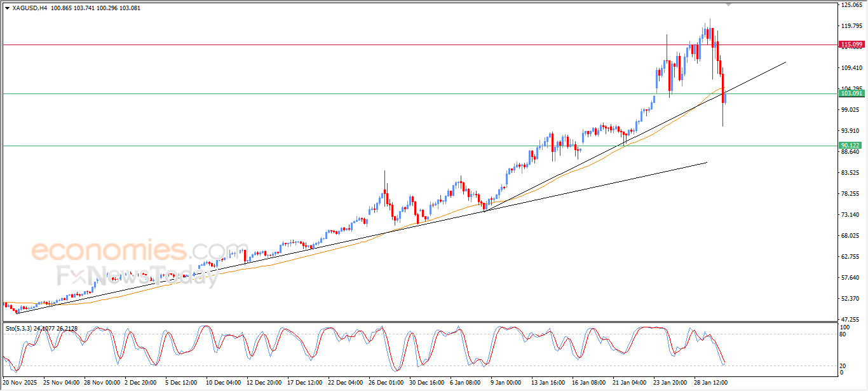Image resolution: width=868 pixels, height=391 pixels.
Task: Click the 20 Nov 2025 date label
Action: tap(20, 383)
